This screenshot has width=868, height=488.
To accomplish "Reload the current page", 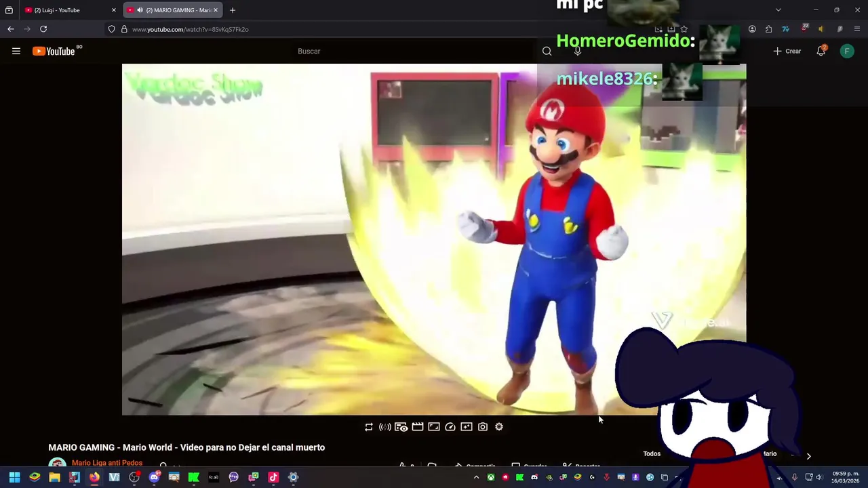I will 43,29.
